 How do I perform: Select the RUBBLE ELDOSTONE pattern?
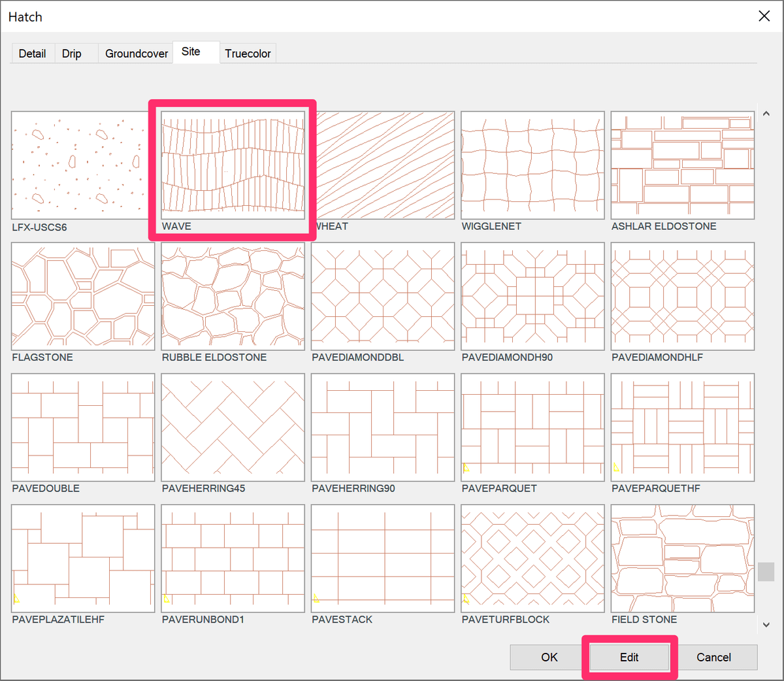[232, 296]
